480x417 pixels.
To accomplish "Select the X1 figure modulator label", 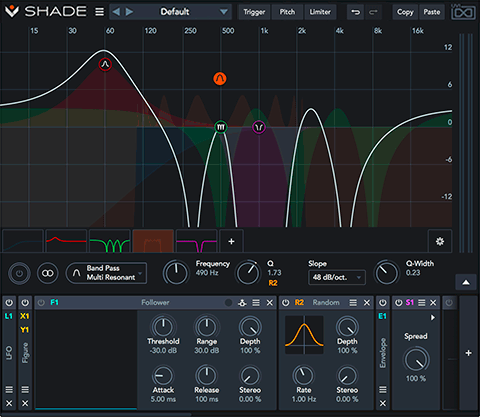I will pos(25,316).
